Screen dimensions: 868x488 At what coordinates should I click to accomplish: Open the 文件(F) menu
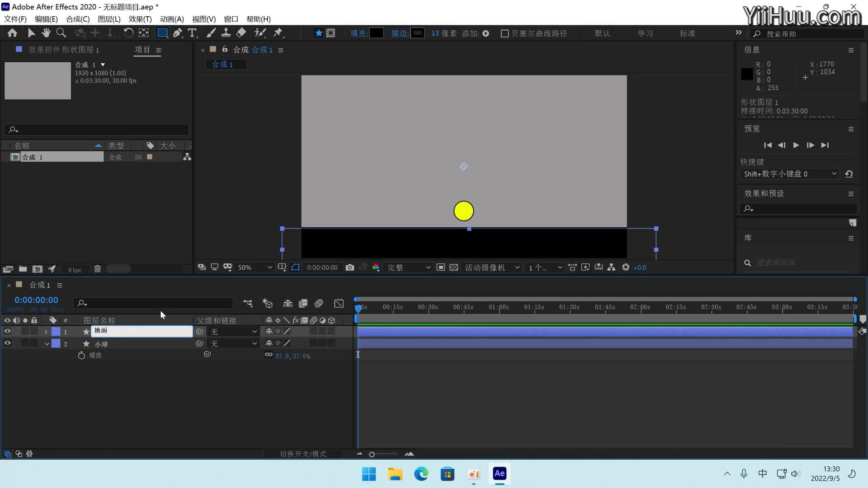pos(15,19)
